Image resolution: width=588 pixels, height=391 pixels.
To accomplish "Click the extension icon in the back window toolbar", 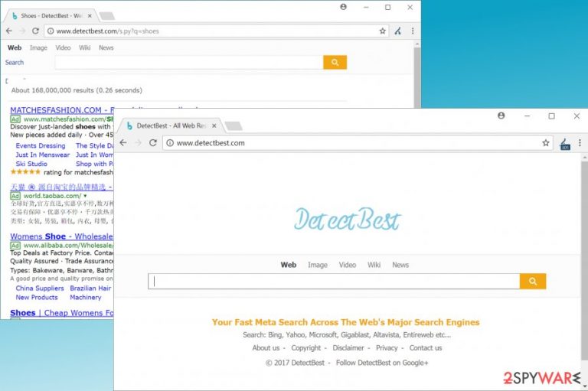I will point(398,31).
